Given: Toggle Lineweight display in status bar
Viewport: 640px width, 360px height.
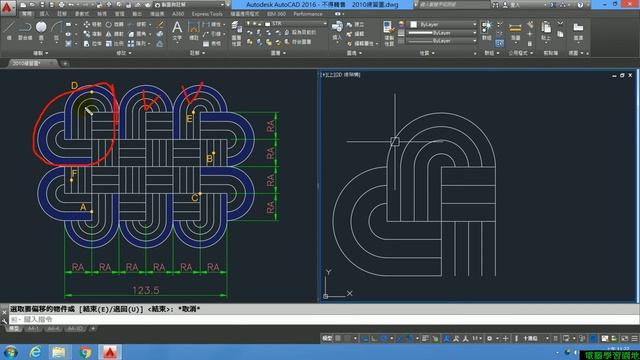Looking at the screenshot, I should click(425, 338).
